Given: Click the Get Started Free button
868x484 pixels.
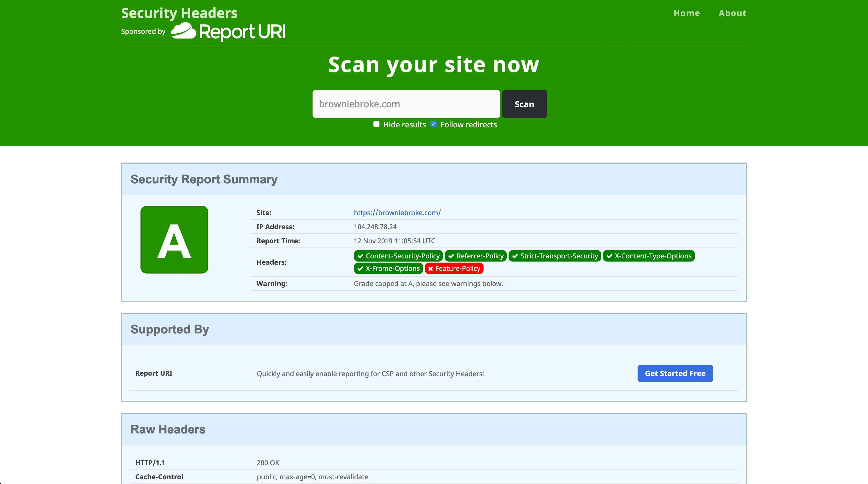Looking at the screenshot, I should click(675, 373).
